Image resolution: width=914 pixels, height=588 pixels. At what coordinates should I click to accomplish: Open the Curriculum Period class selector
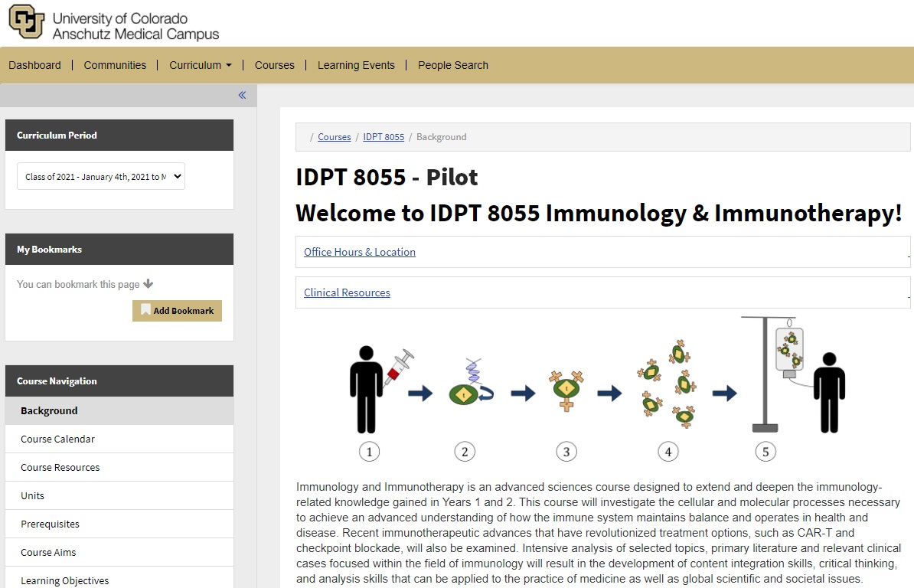(101, 177)
